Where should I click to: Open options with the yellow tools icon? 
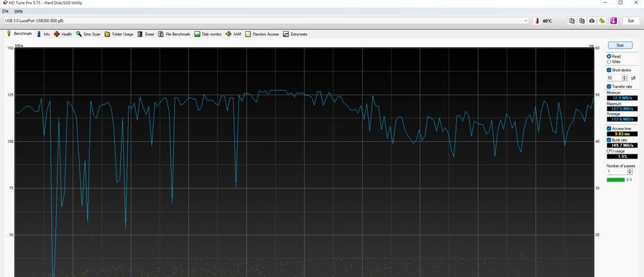pos(602,21)
